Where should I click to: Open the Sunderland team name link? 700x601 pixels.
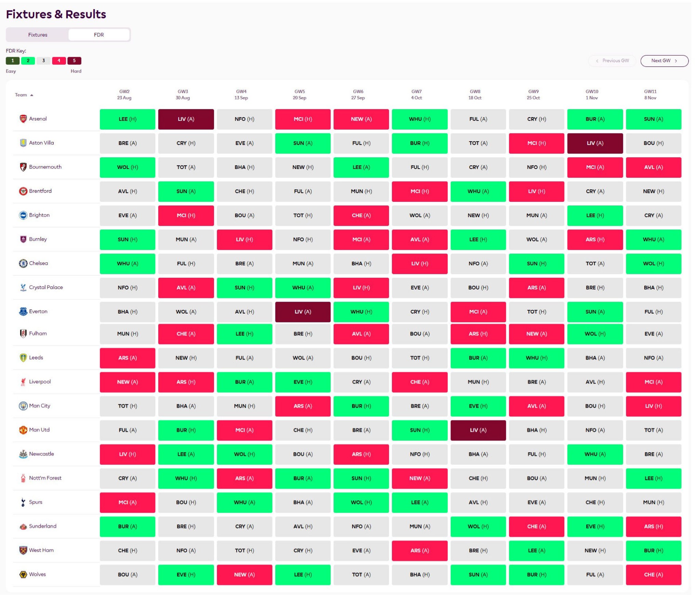[43, 526]
